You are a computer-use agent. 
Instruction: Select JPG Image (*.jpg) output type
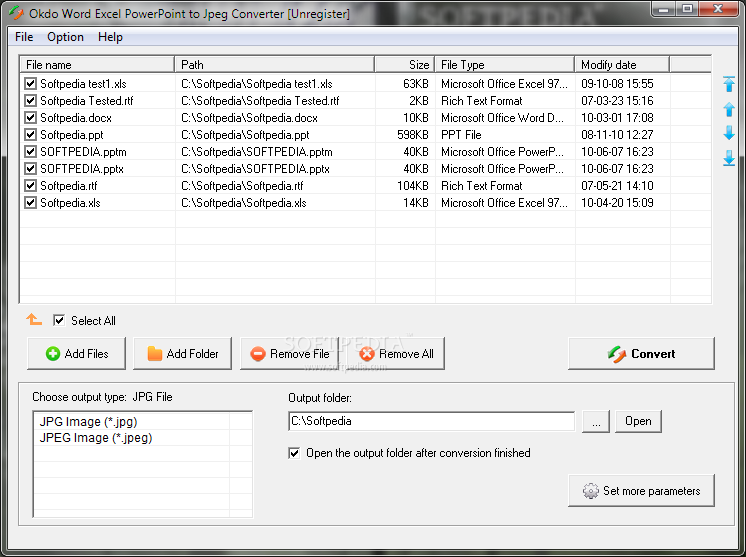click(88, 421)
